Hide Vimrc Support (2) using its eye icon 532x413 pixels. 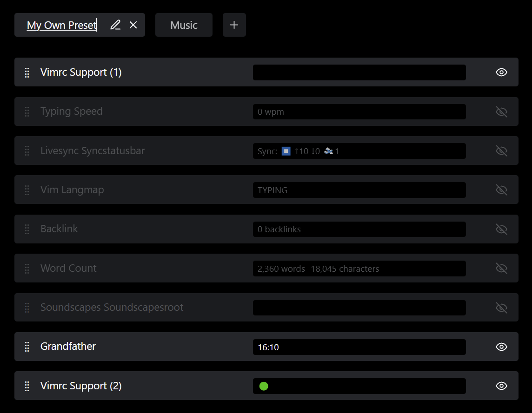pos(501,386)
